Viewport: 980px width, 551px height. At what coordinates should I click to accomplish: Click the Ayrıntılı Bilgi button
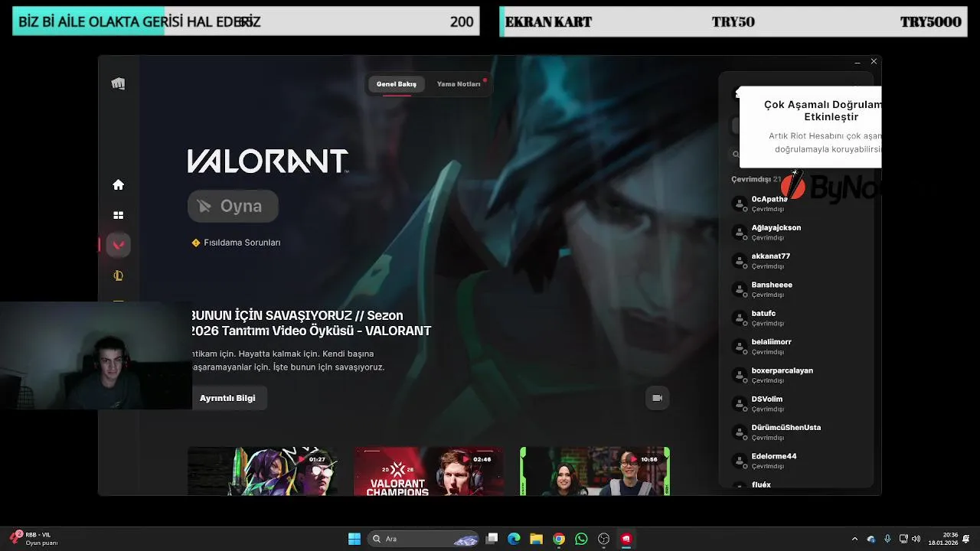click(x=227, y=398)
